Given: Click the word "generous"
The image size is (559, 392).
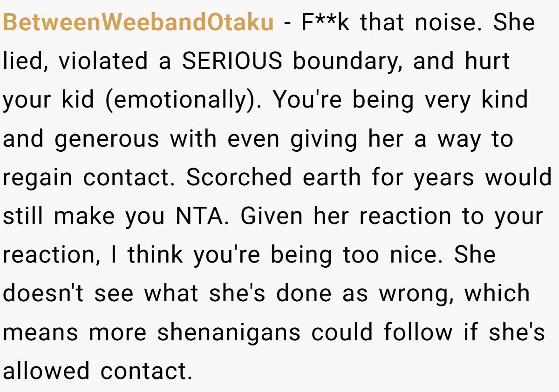Looking at the screenshot, I should click(x=107, y=139).
